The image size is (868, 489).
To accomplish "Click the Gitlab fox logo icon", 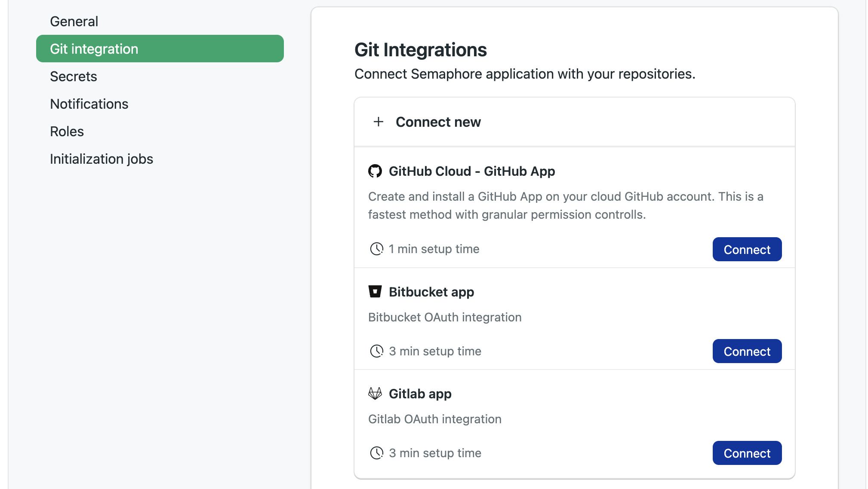I will [x=375, y=394].
